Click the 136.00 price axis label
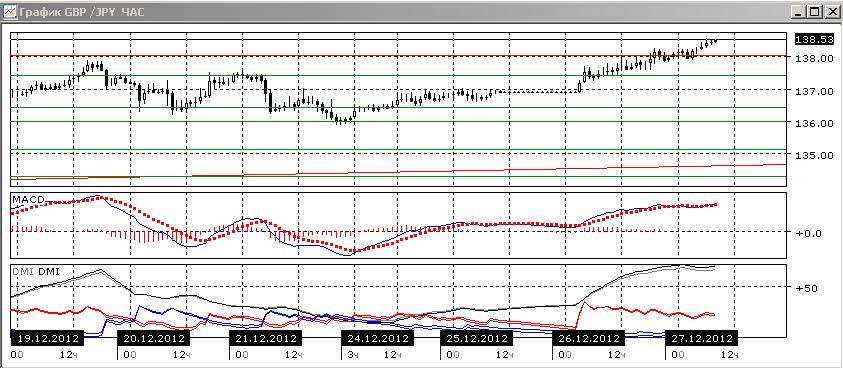Screen dimensions: 843x369 (x=814, y=123)
